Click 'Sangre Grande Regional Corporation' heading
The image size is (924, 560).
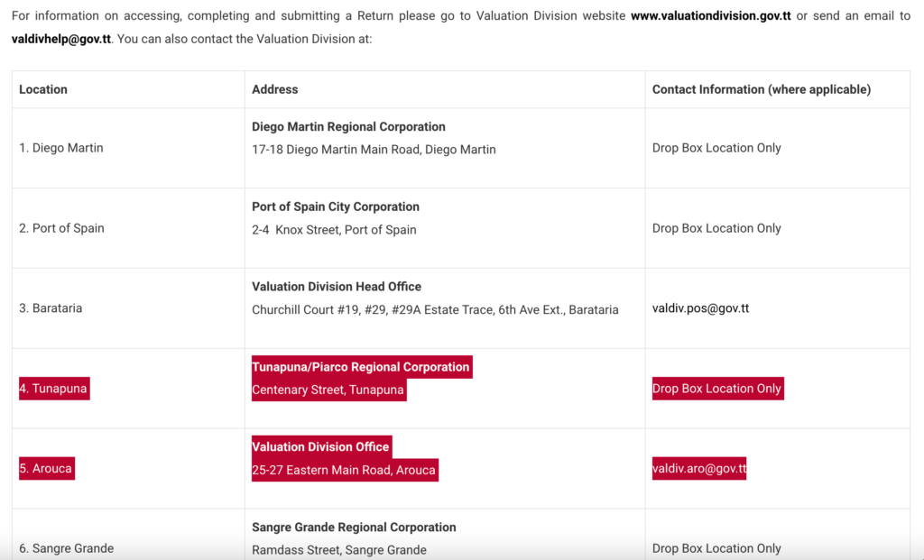(x=354, y=528)
